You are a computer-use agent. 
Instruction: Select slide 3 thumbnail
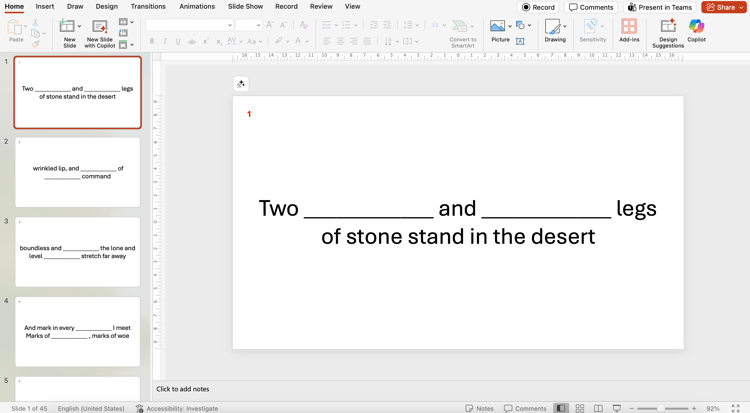coord(77,251)
